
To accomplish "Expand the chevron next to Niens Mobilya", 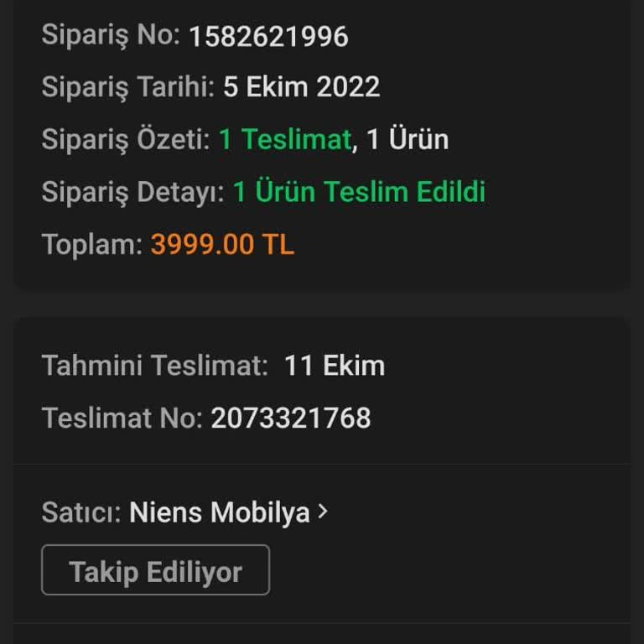I will tap(323, 512).
